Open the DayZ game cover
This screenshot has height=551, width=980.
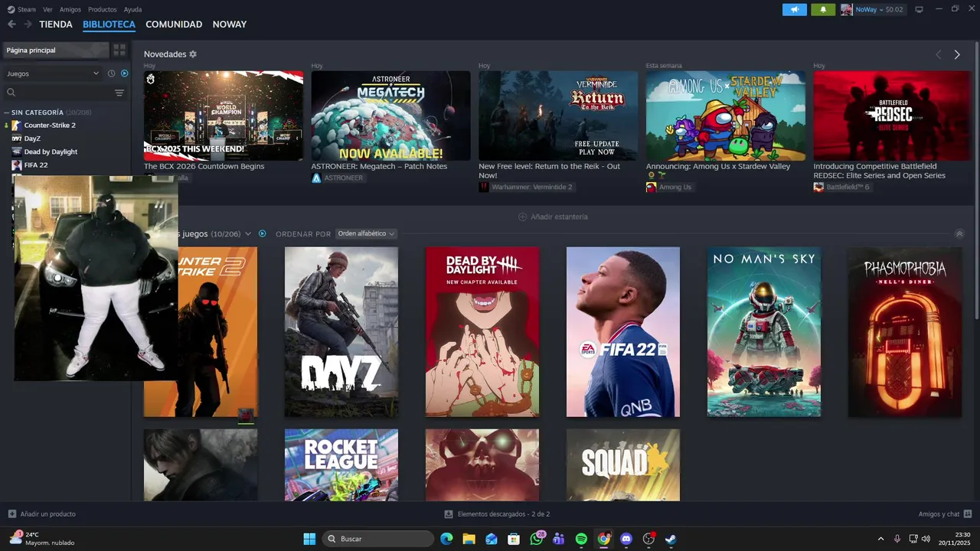coord(341,332)
